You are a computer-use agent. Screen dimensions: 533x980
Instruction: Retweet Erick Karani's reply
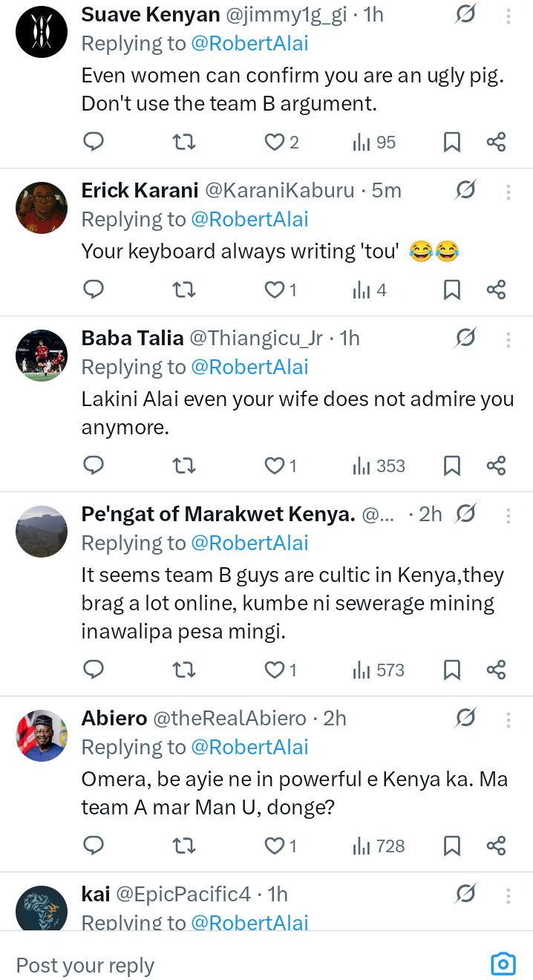tap(183, 290)
